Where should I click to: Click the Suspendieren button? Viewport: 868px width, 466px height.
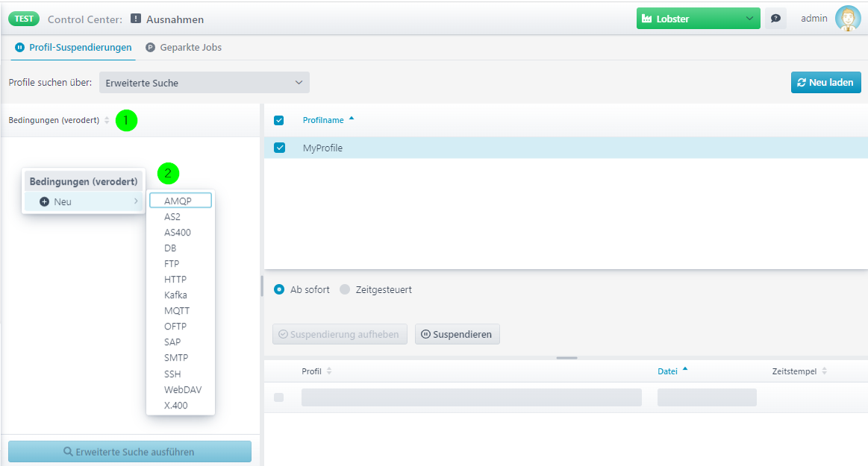[457, 334]
